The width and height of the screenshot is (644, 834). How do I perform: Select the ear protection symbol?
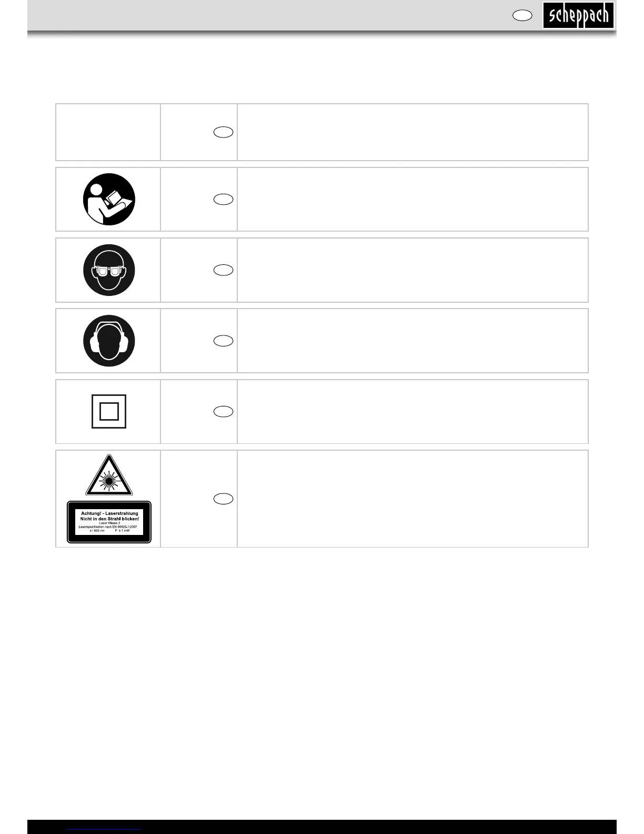click(109, 341)
